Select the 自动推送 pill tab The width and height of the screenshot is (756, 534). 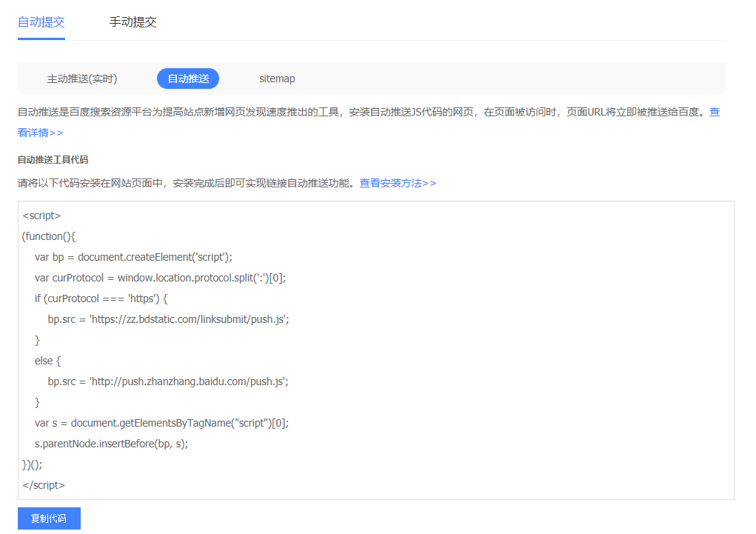pos(188,79)
